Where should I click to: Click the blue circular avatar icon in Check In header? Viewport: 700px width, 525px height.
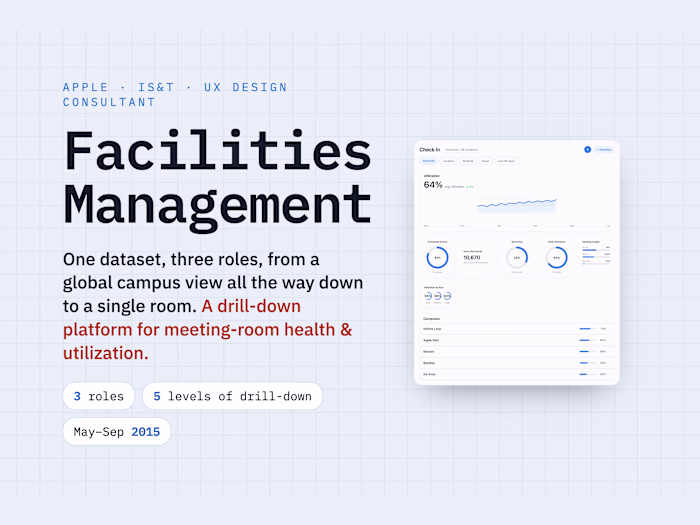(588, 150)
